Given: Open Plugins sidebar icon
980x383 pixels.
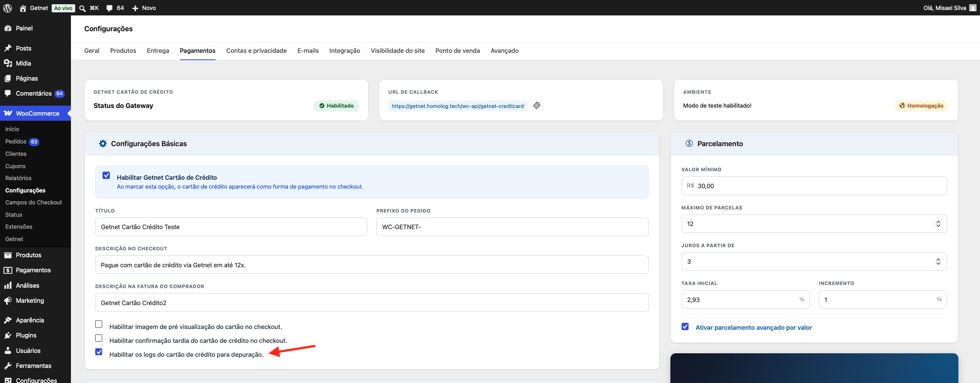Looking at the screenshot, I should click(x=8, y=335).
